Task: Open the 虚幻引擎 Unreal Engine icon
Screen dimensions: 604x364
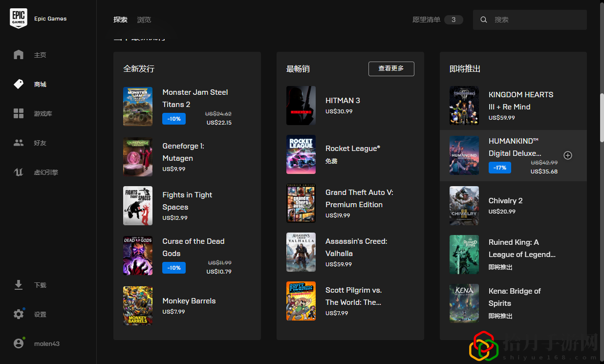Action: 19,172
